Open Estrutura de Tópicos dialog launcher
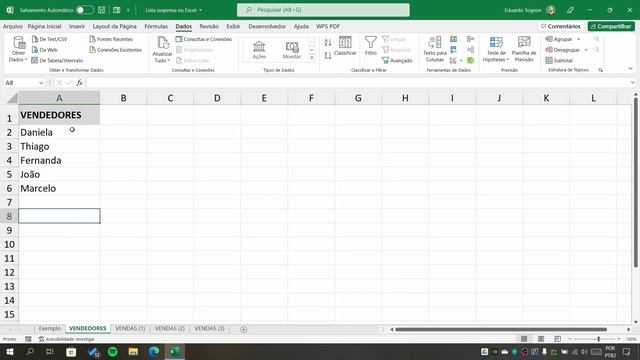The image size is (640, 360). point(601,70)
